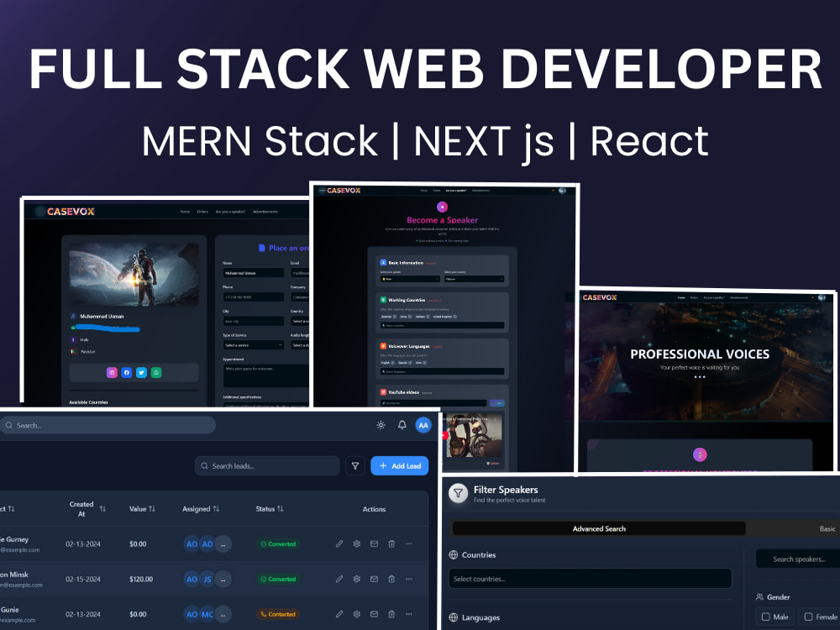This screenshot has height=630, width=840.
Task: Open Home in the CASEVOX profile page navbar
Action: coord(185,212)
